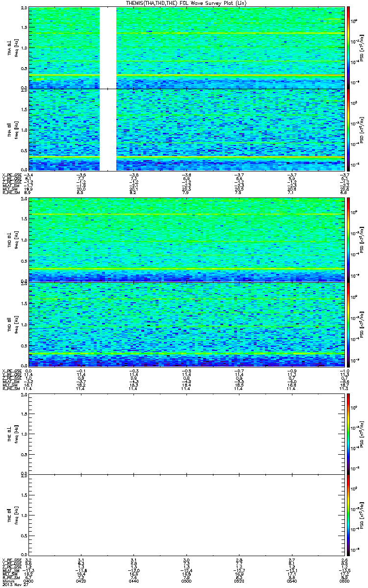368x588 pixels.
Task: Click the "0440" time tick label
Action: pyautogui.click(x=133, y=581)
